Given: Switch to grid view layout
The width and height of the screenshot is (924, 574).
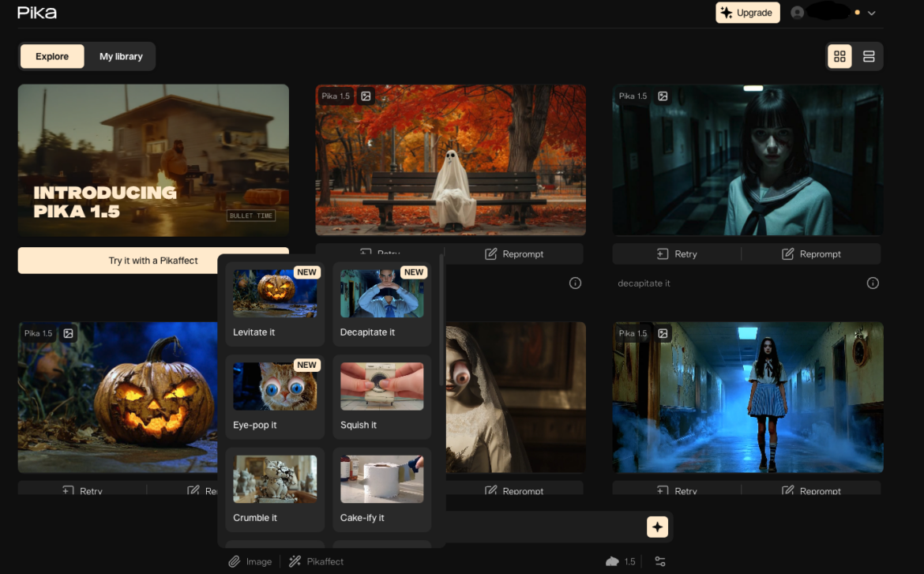Looking at the screenshot, I should point(839,56).
